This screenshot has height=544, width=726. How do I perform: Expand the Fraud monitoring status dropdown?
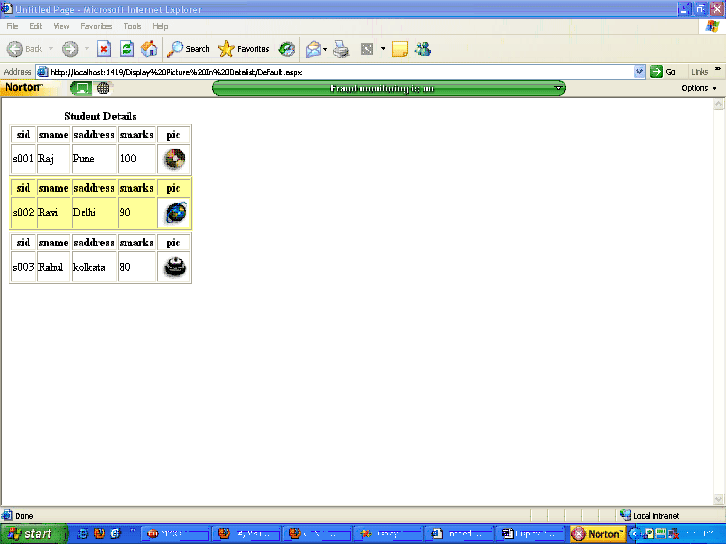click(x=558, y=88)
